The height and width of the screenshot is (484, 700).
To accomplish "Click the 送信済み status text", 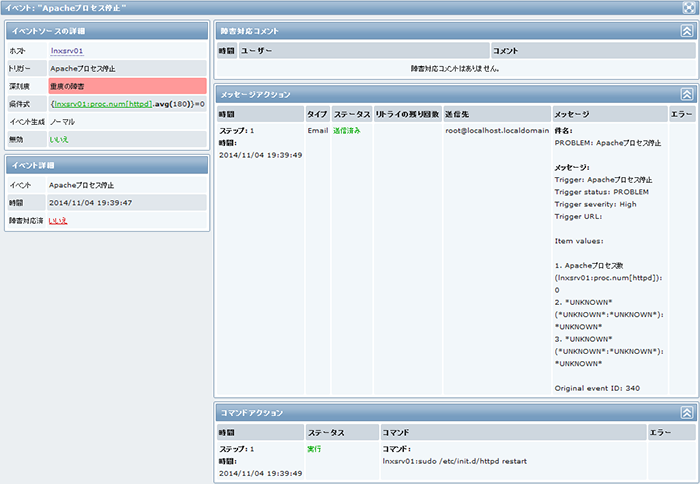I will coord(346,130).
